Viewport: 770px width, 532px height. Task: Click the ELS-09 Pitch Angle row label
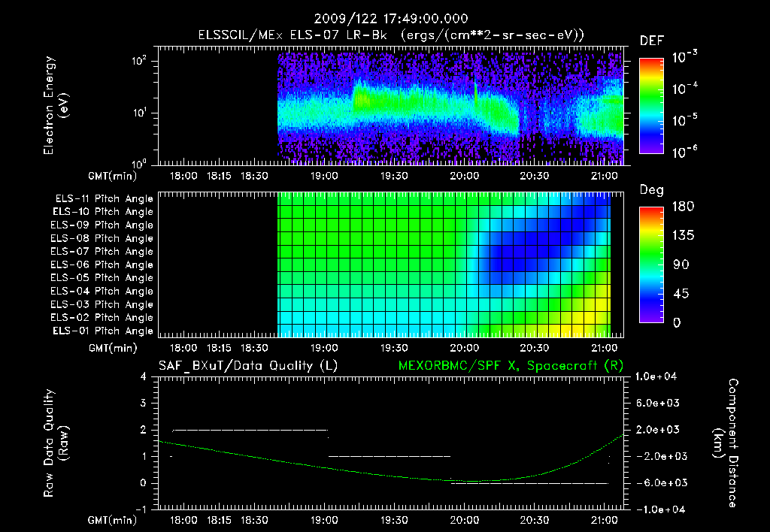pyautogui.click(x=102, y=225)
